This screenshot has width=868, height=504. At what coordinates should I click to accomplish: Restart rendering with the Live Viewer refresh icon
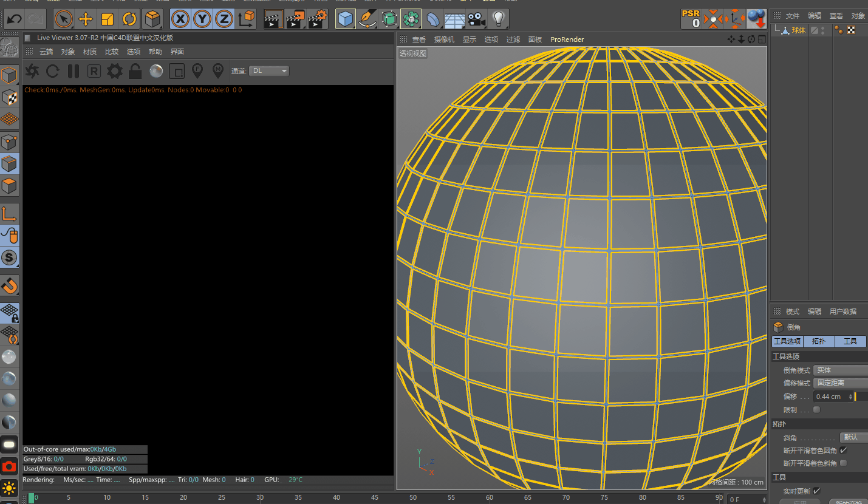point(53,72)
